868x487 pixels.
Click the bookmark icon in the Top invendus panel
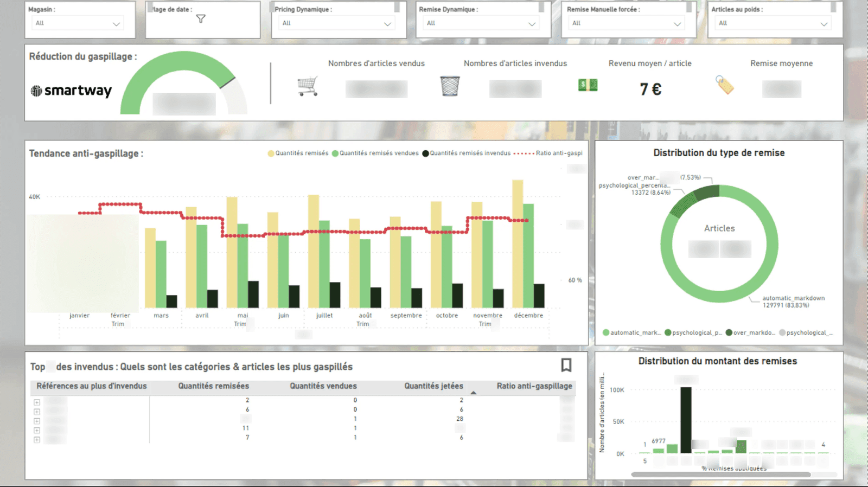point(566,365)
